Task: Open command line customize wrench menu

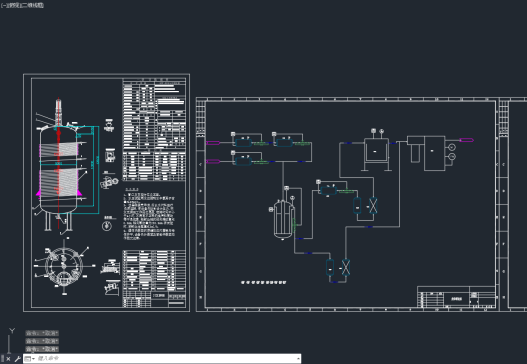Action: point(17,359)
